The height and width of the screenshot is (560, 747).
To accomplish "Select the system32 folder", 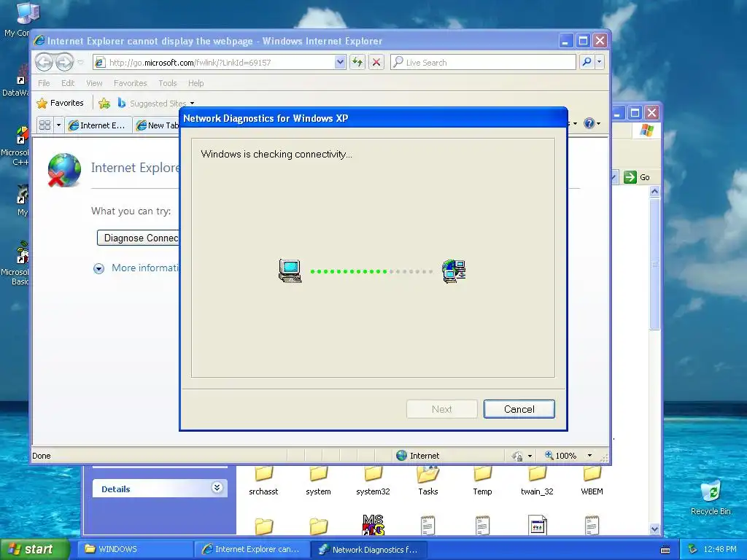I will click(x=373, y=481).
